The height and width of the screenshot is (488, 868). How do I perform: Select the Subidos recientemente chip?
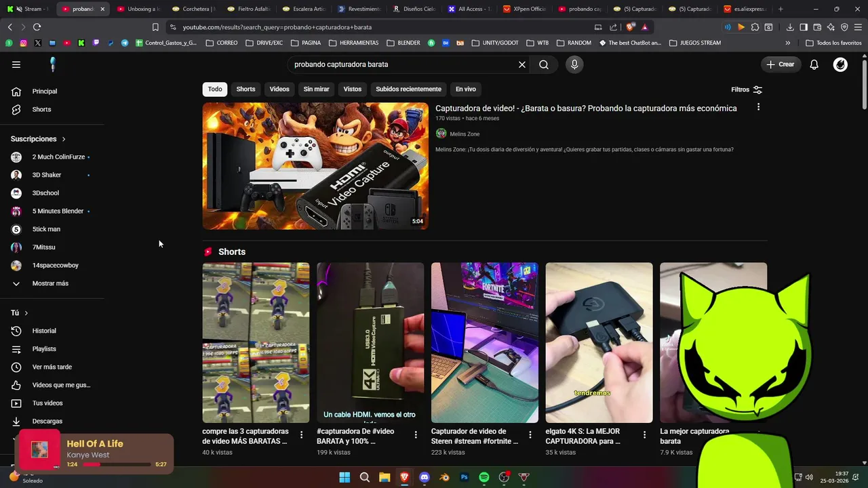pyautogui.click(x=409, y=89)
